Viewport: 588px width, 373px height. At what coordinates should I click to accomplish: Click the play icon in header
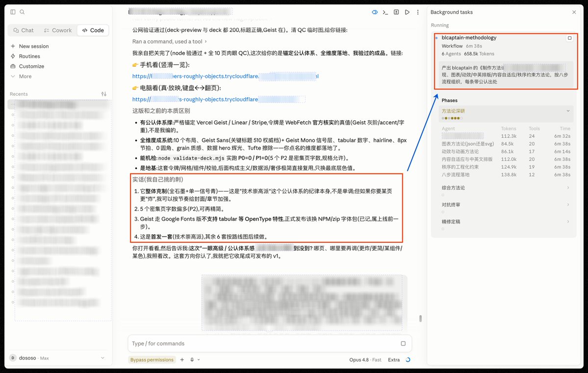(407, 12)
